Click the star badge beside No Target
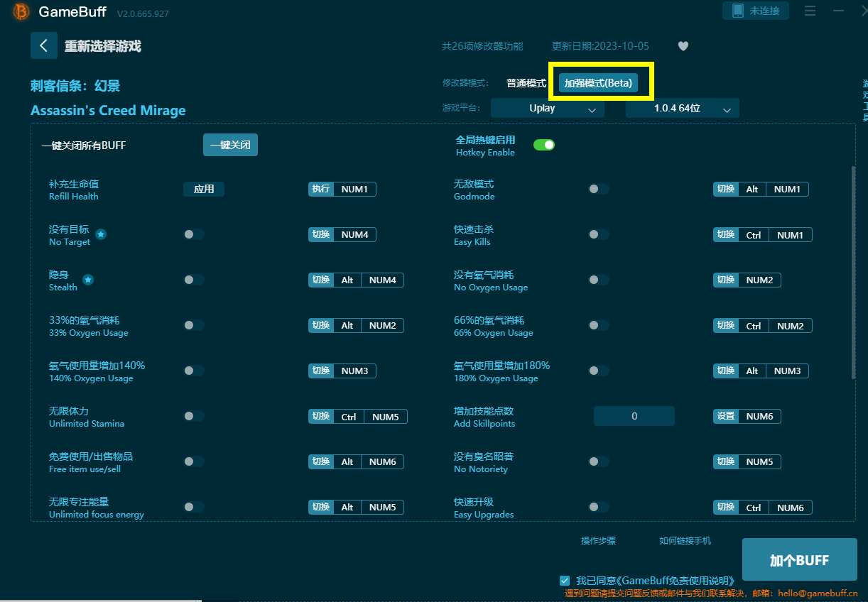 [x=101, y=234]
